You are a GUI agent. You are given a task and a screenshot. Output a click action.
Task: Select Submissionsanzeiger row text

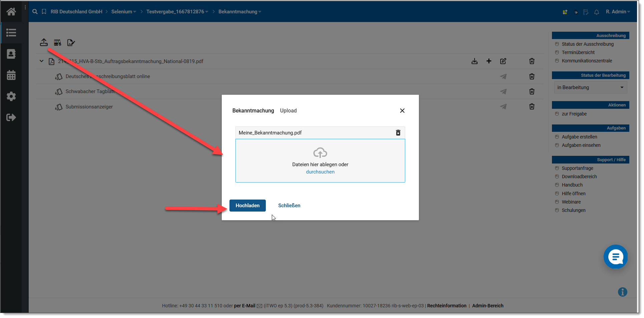pos(89,107)
